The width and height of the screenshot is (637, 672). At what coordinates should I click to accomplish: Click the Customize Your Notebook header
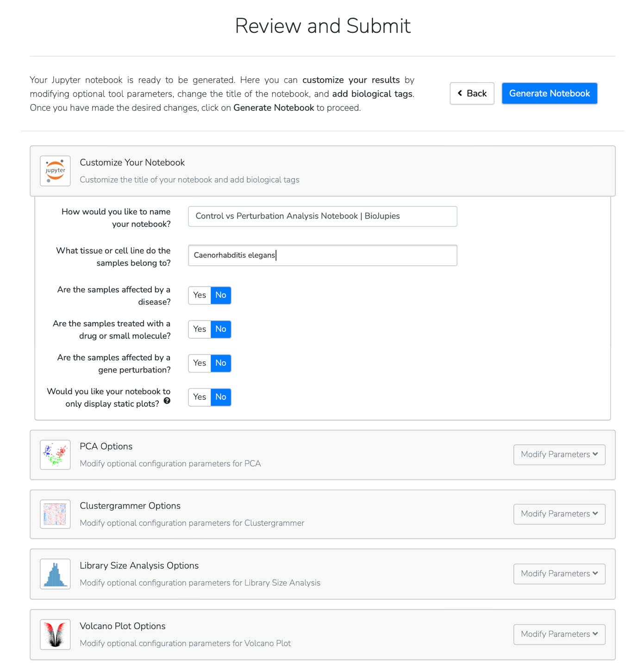coord(132,162)
